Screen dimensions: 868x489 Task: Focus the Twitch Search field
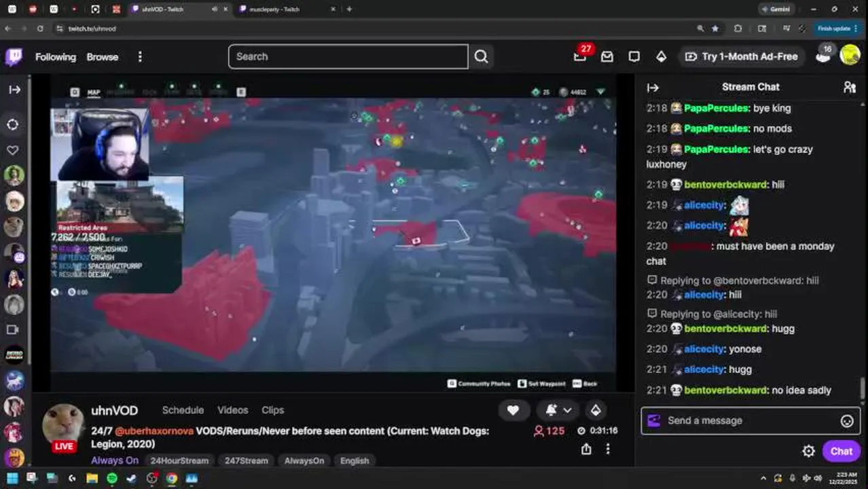coord(348,57)
